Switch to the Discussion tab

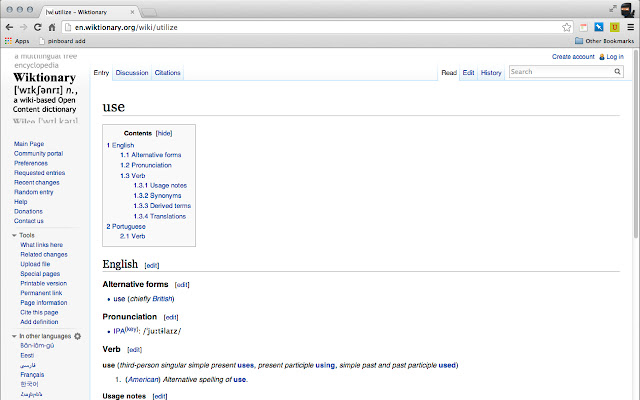[132, 73]
